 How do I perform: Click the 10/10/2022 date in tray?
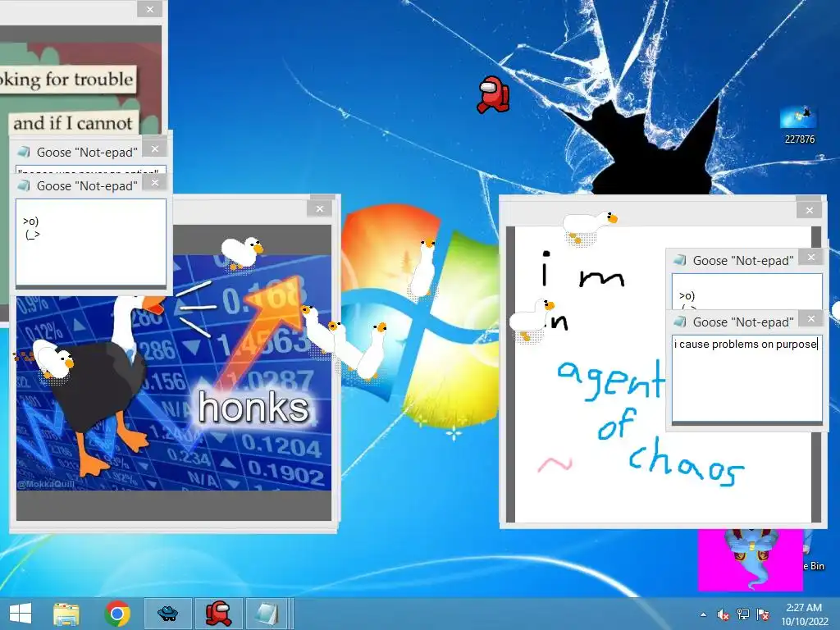[x=804, y=622]
